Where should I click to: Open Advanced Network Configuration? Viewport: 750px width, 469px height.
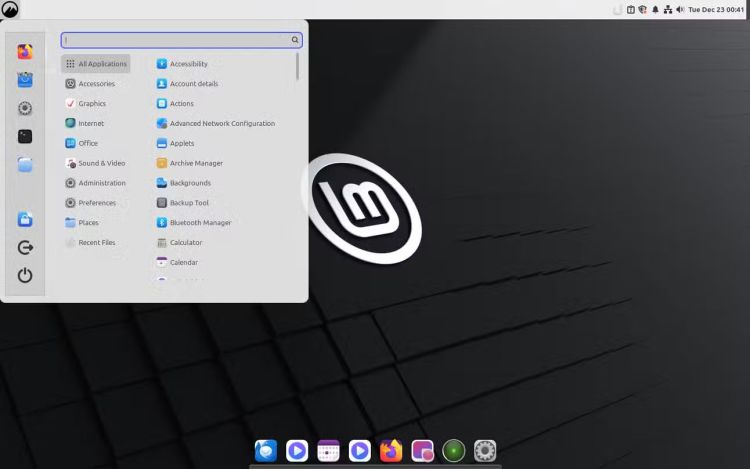pyautogui.click(x=221, y=124)
